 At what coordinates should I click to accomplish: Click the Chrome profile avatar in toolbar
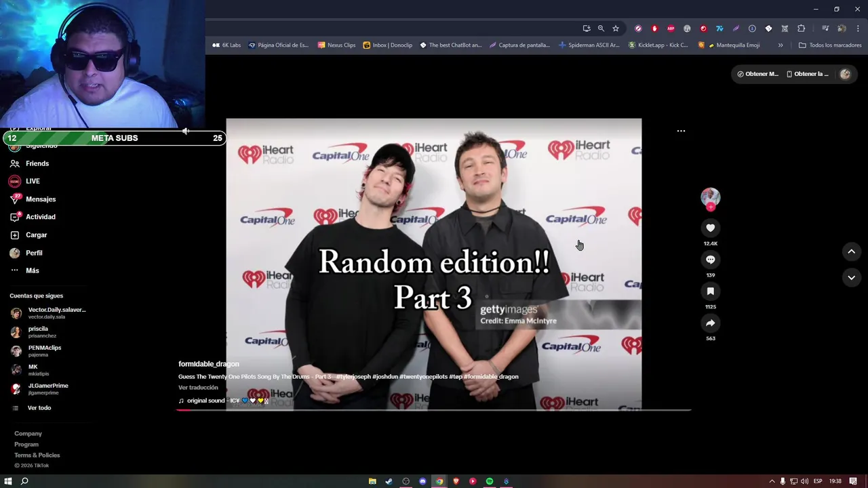coord(842,28)
